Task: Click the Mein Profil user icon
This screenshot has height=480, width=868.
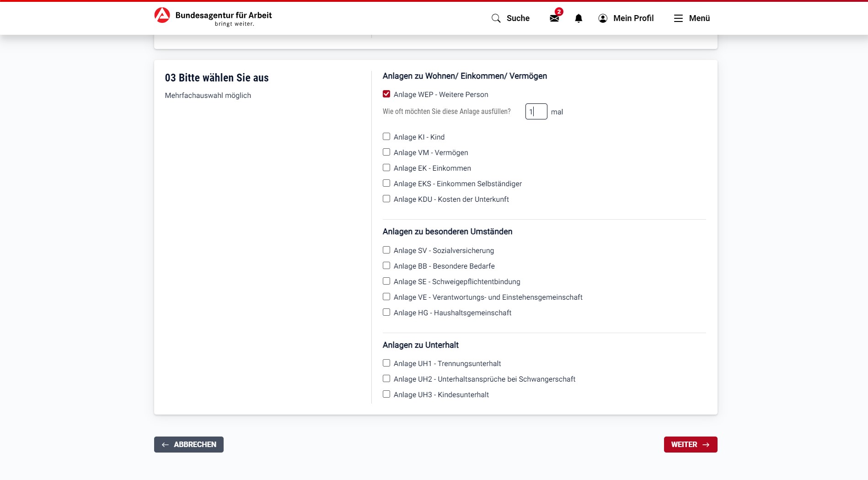Action: (603, 18)
